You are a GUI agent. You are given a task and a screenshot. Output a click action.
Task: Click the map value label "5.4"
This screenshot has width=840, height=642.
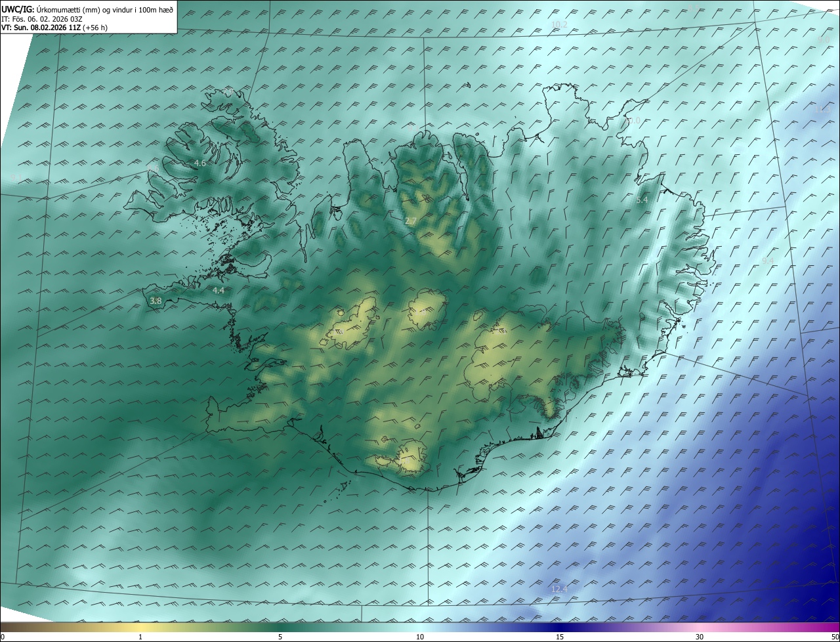[x=642, y=200]
